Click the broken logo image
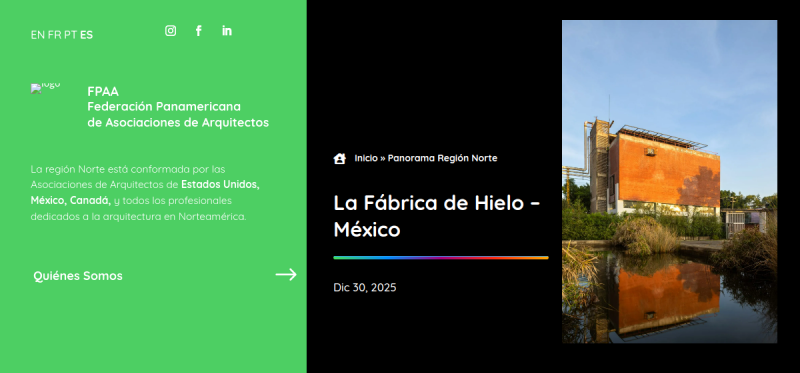Image resolution: width=800 pixels, height=373 pixels. (x=45, y=88)
